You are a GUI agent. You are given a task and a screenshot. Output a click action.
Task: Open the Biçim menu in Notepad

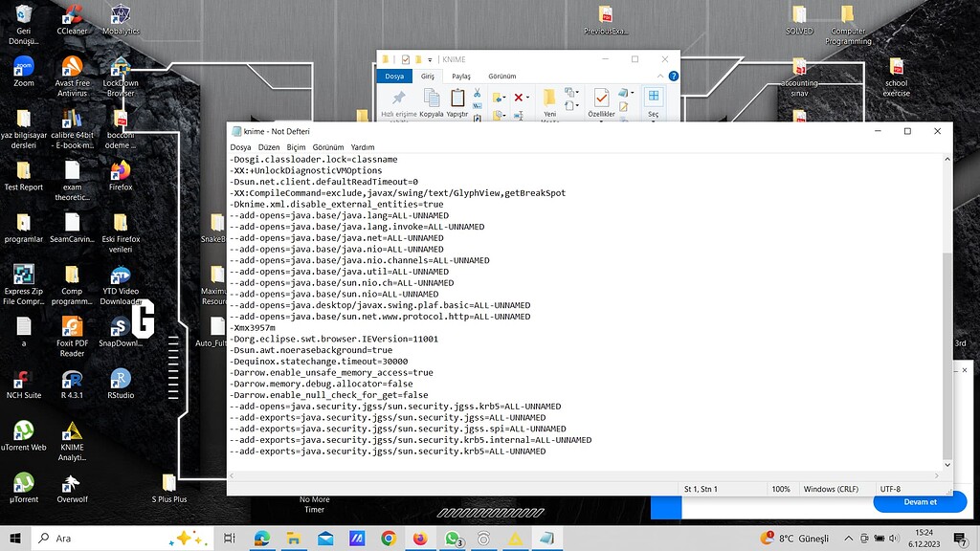[296, 147]
